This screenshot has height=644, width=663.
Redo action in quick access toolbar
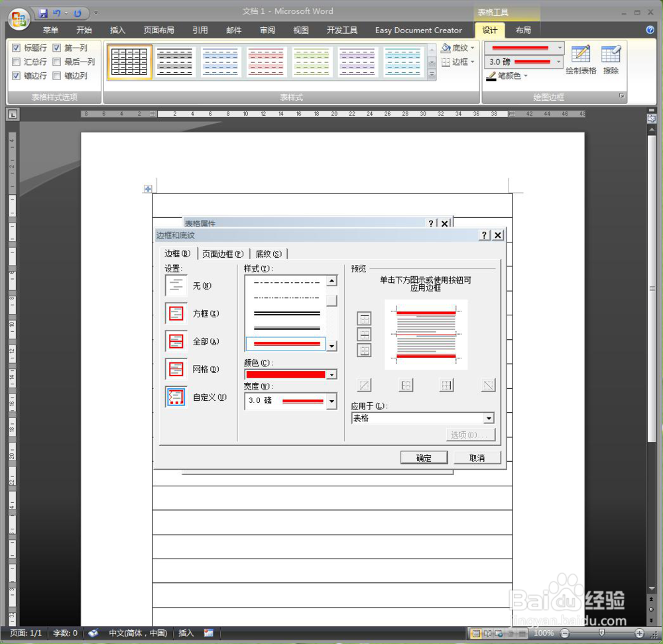[x=78, y=13]
